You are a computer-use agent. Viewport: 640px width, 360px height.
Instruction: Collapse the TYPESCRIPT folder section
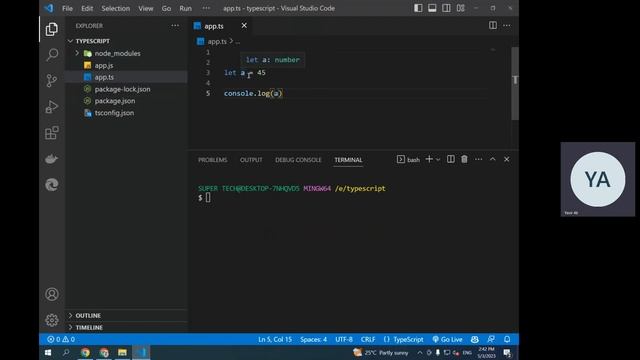tap(127, 41)
